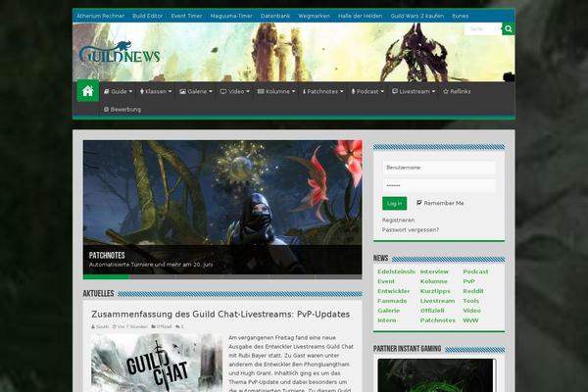The width and height of the screenshot is (588, 392).
Task: Click the Edelsteinshop news tag
Action: coord(396,271)
